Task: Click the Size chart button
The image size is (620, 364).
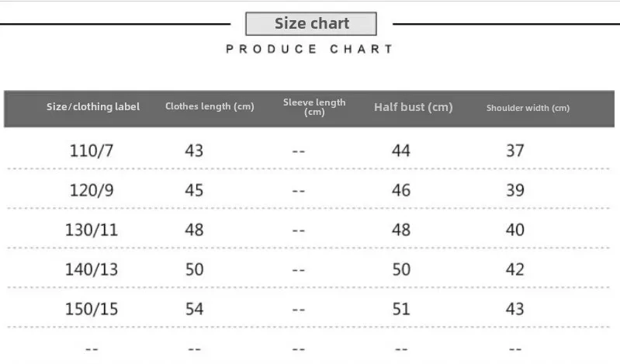Action: point(311,24)
